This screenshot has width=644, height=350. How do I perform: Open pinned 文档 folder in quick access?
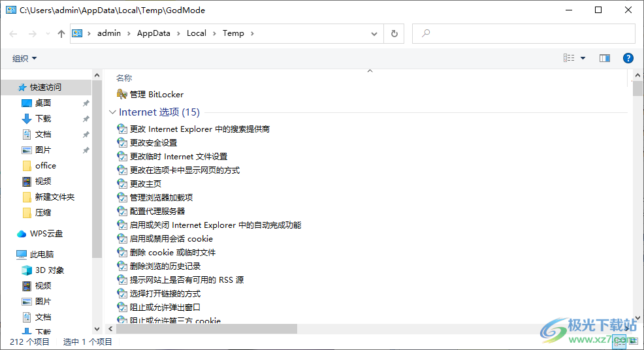coord(43,135)
